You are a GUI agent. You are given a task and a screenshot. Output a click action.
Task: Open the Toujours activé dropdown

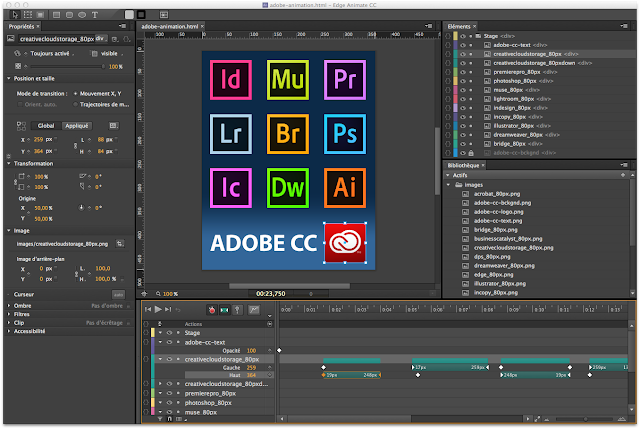pyautogui.click(x=50, y=53)
